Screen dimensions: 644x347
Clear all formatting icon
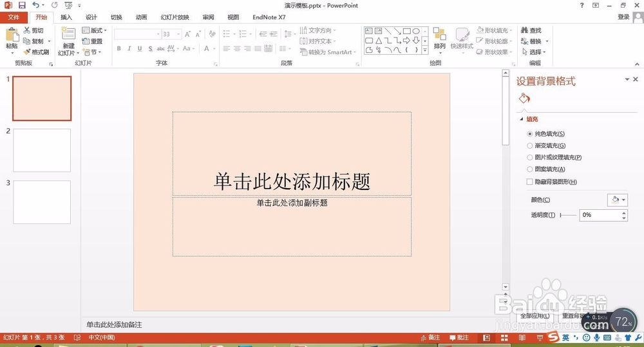212,34
